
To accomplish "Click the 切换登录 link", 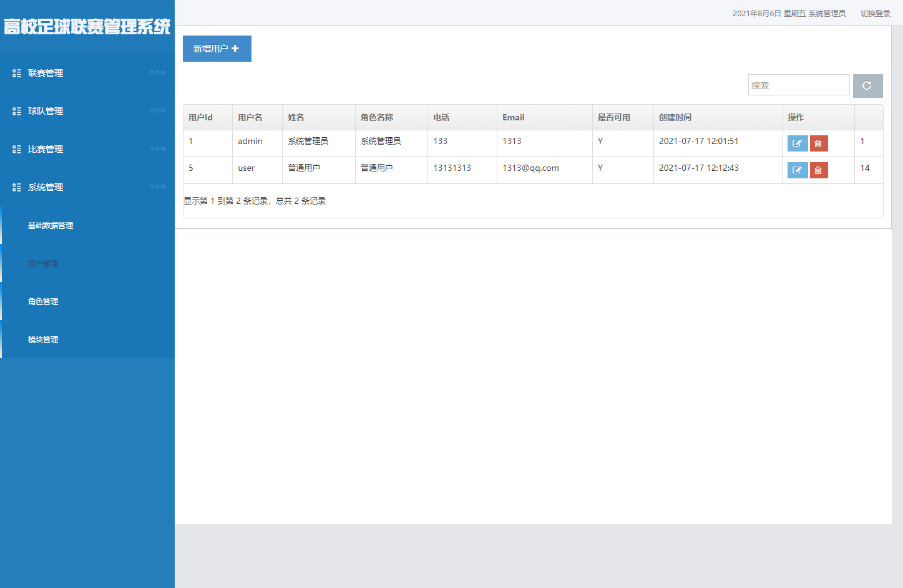I will pyautogui.click(x=875, y=14).
